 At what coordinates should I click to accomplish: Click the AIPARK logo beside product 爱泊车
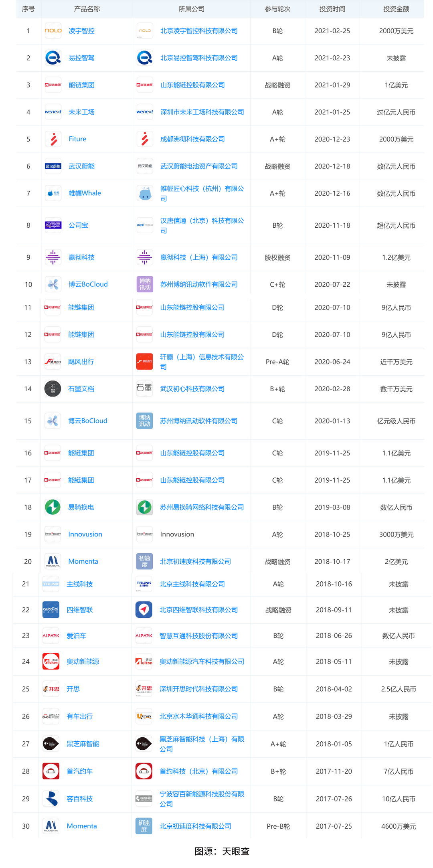point(51,636)
